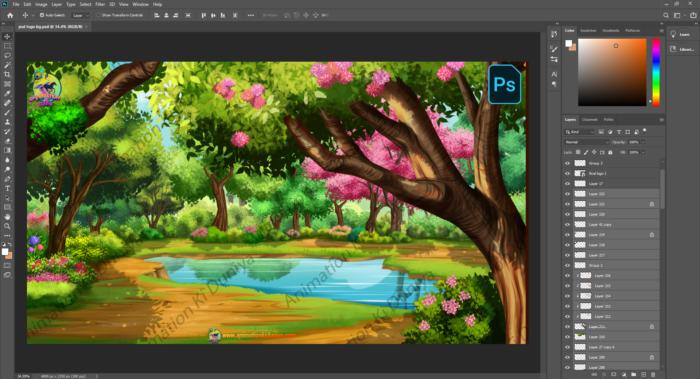Image resolution: width=700 pixels, height=379 pixels.
Task: Enable the Auto-Select checkbox
Action: pos(42,15)
